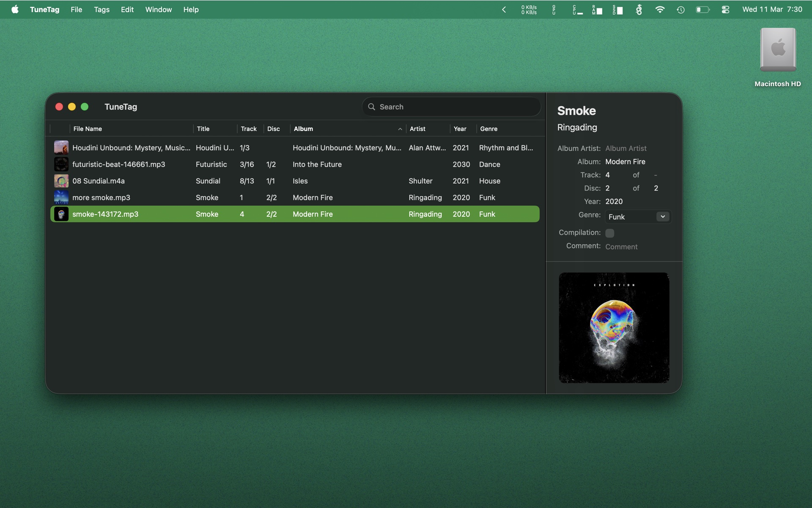The height and width of the screenshot is (508, 812).
Task: Open the TuneTag app menu
Action: click(44, 9)
